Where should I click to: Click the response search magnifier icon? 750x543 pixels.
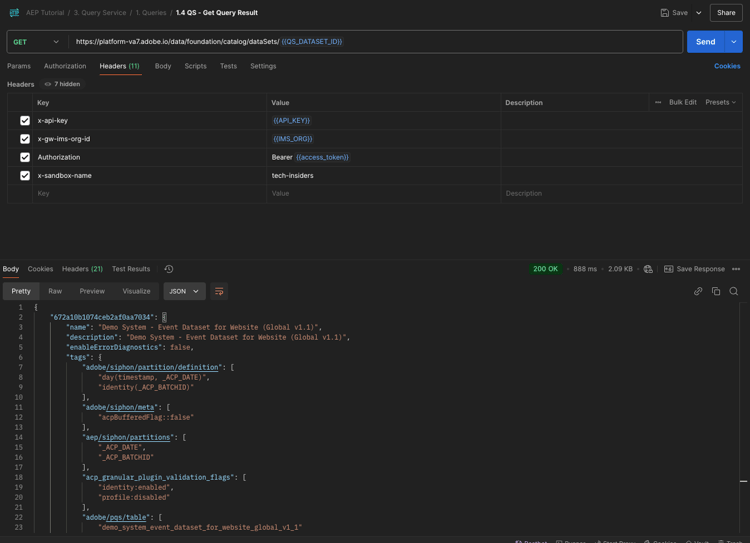click(734, 291)
